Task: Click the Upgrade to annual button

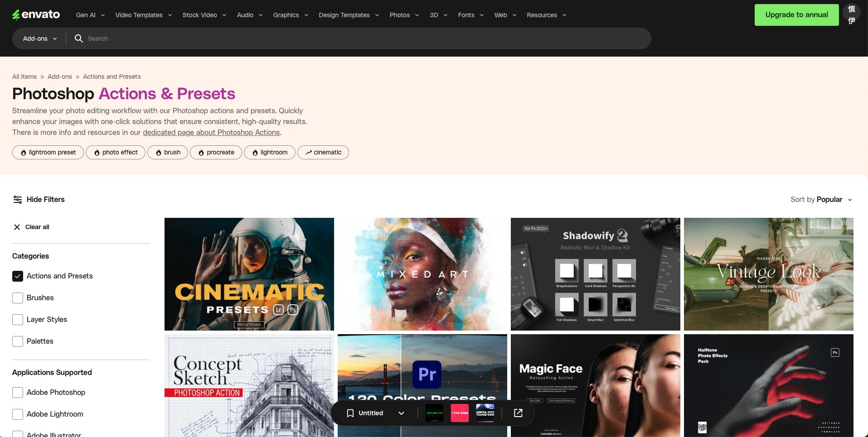Action: coord(796,14)
